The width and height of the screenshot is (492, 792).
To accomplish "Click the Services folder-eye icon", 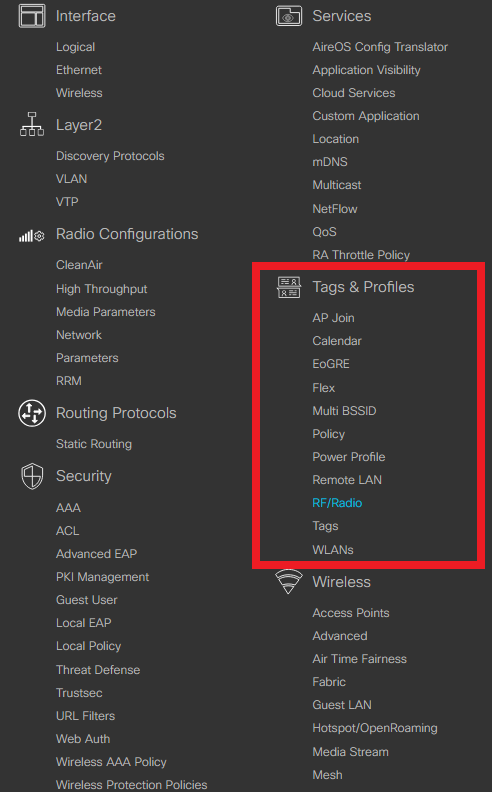I will pyautogui.click(x=289, y=16).
